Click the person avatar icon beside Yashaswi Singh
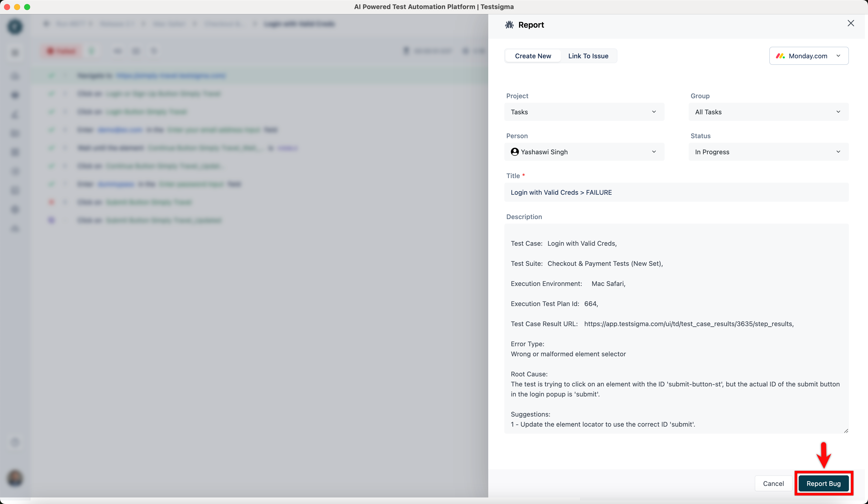Image resolution: width=868 pixels, height=504 pixels. tap(515, 152)
